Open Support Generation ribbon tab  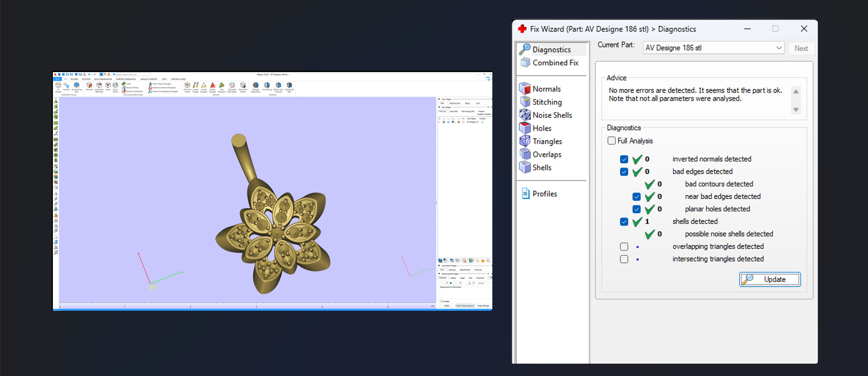coord(126,79)
